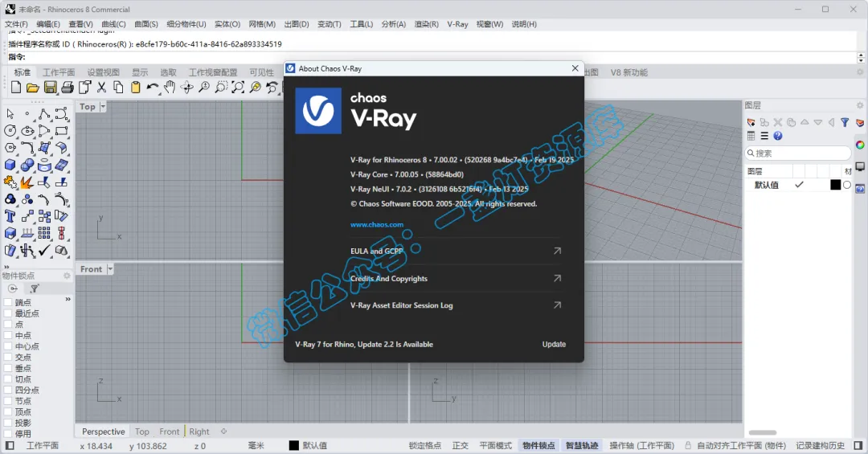Screen dimensions: 868x454
Task: Open www.chaos.com link in About dialog
Action: (x=377, y=225)
